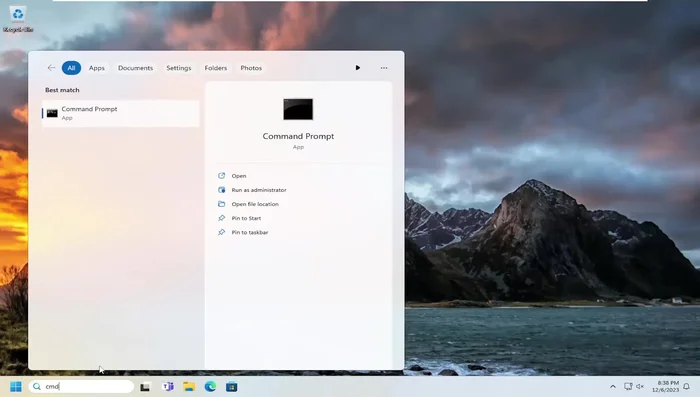Viewport: 700px width, 397px height.
Task: Go back with the search panel arrow
Action: 51,68
